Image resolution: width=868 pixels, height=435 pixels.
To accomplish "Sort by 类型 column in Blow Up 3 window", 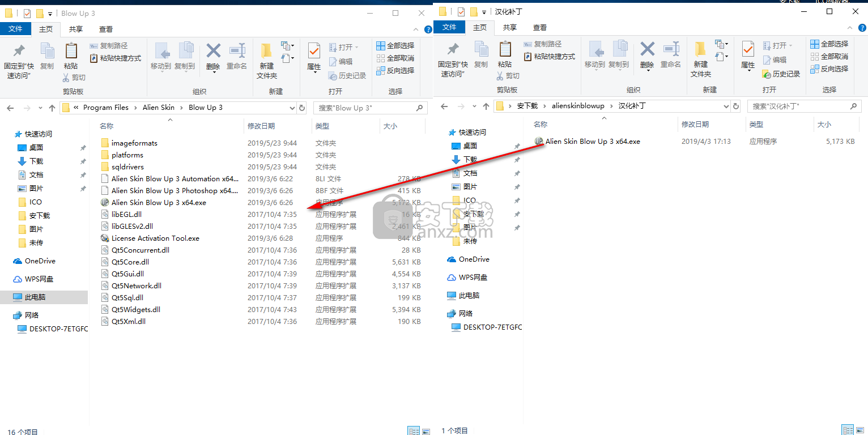I will pyautogui.click(x=322, y=126).
